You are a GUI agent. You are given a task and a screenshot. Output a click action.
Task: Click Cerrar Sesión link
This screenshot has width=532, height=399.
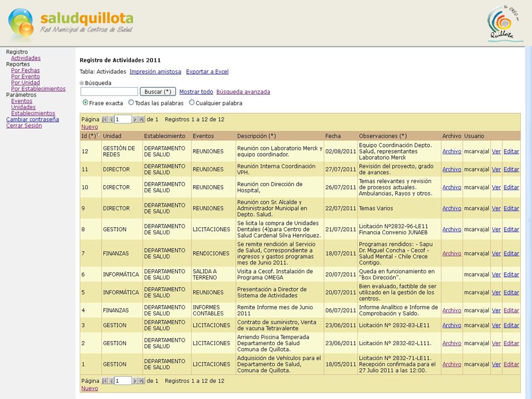[24, 125]
